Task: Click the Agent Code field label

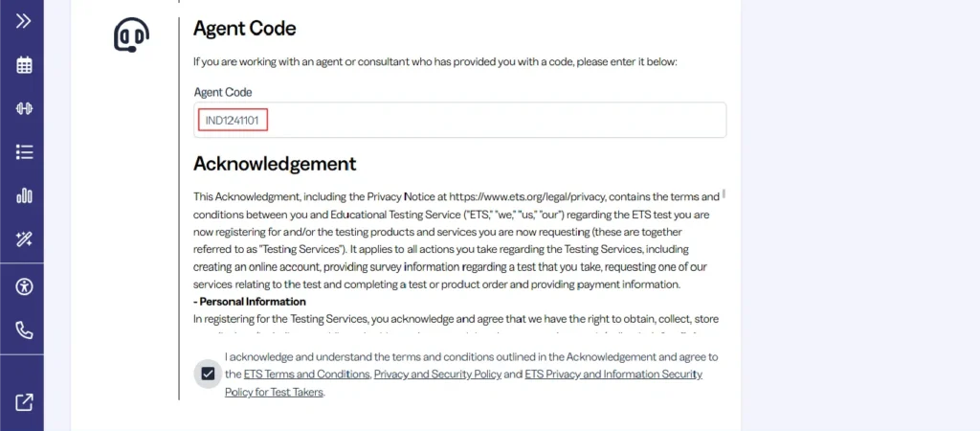Action: (222, 92)
